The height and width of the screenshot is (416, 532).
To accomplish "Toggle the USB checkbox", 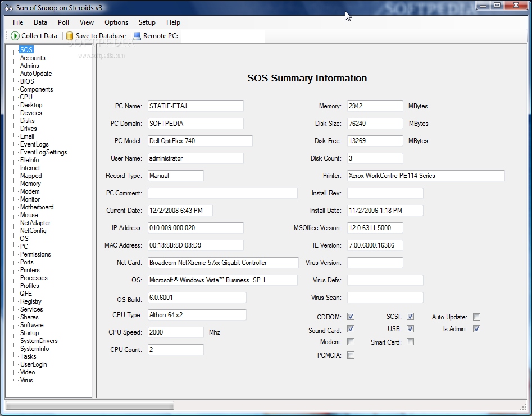I will [410, 329].
